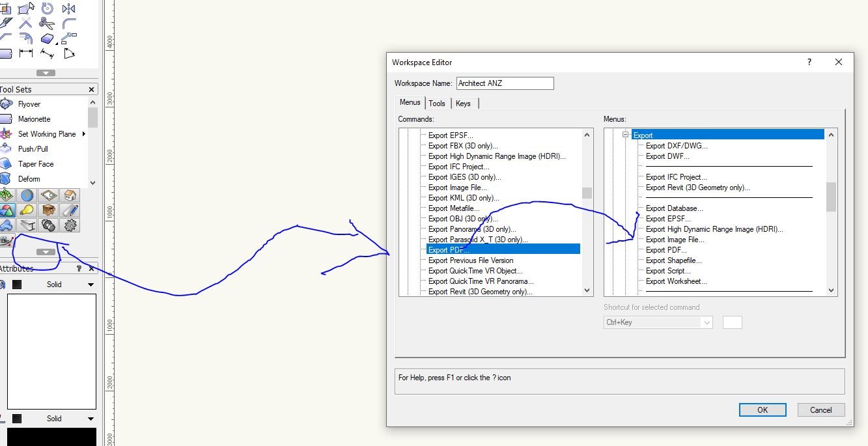Click the OK button
868x446 pixels.
(x=762, y=410)
